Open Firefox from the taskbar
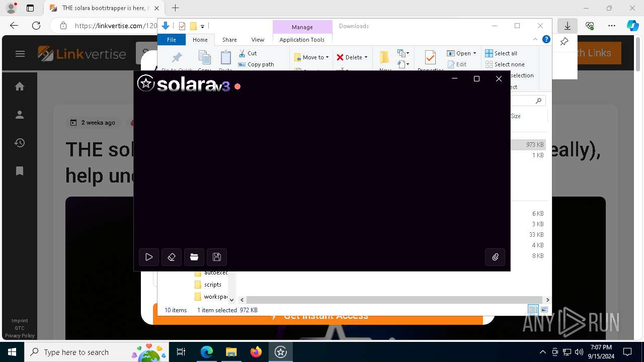The height and width of the screenshot is (362, 644). [256, 352]
